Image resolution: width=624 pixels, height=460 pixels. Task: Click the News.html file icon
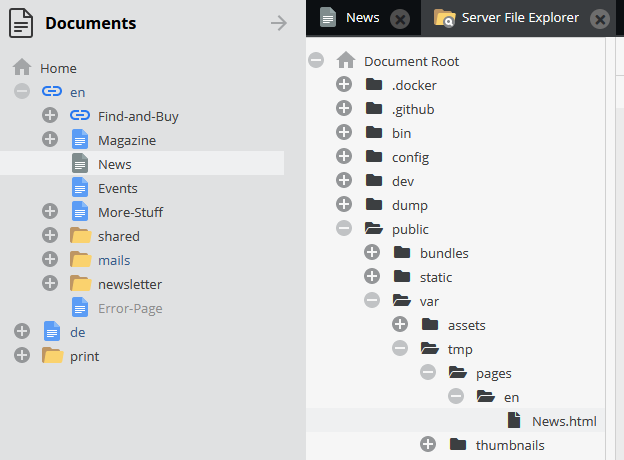514,421
